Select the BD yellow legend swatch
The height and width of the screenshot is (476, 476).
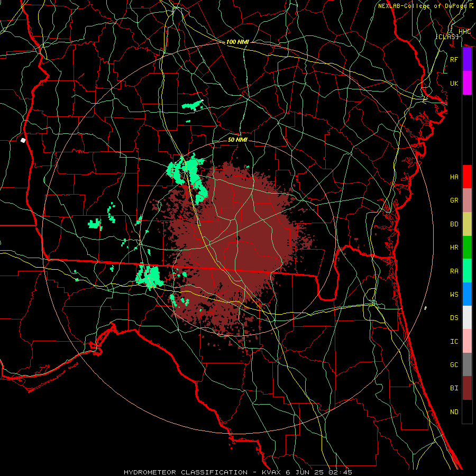tap(467, 224)
